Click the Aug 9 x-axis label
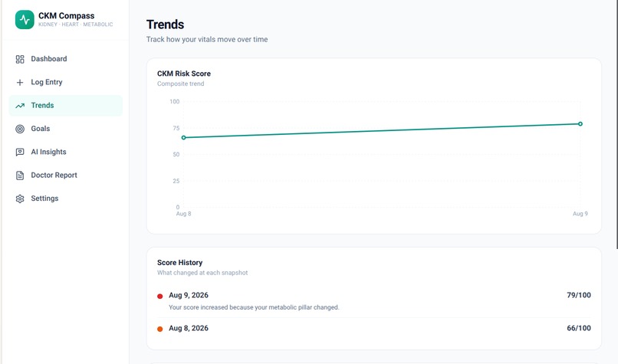The image size is (618, 364). coord(580,214)
